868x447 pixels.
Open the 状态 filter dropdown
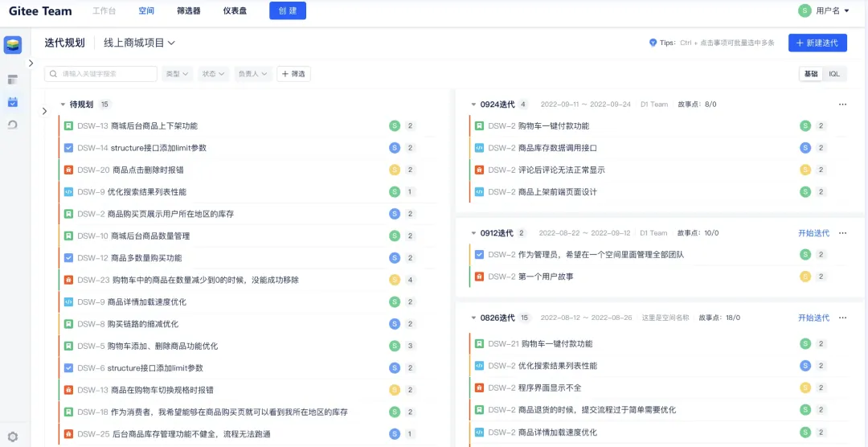(213, 74)
